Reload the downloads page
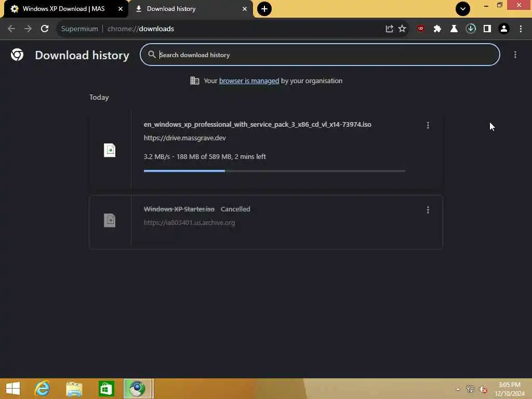Image resolution: width=532 pixels, height=399 pixels. 45,29
